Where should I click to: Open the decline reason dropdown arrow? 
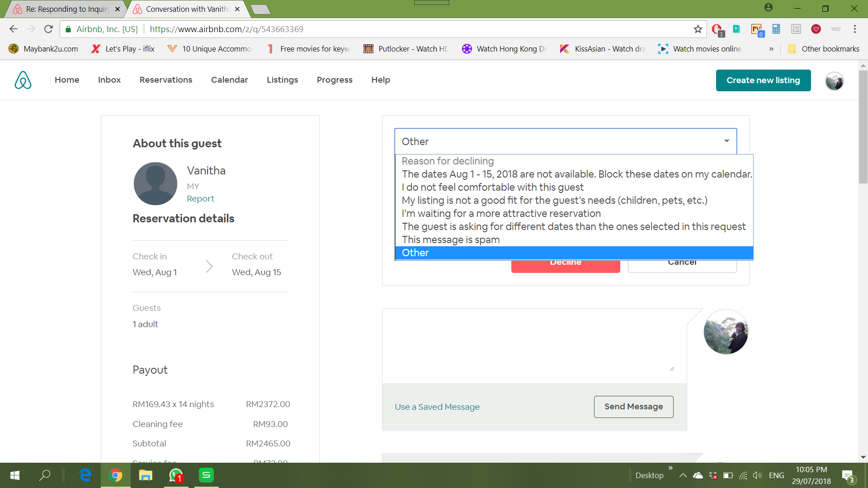726,141
